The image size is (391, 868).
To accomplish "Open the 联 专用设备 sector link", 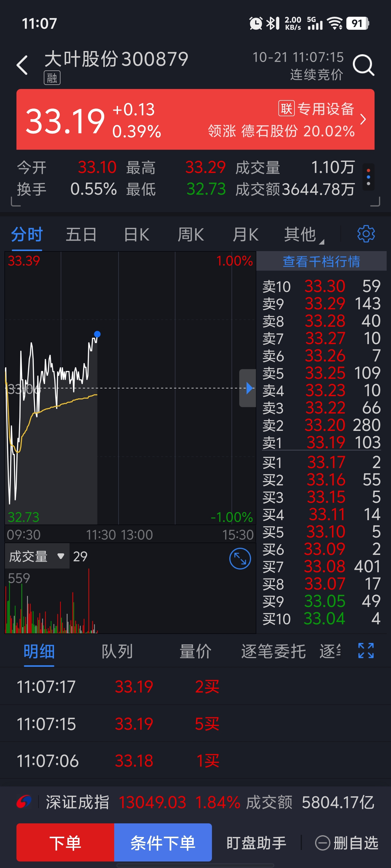I will click(x=316, y=109).
